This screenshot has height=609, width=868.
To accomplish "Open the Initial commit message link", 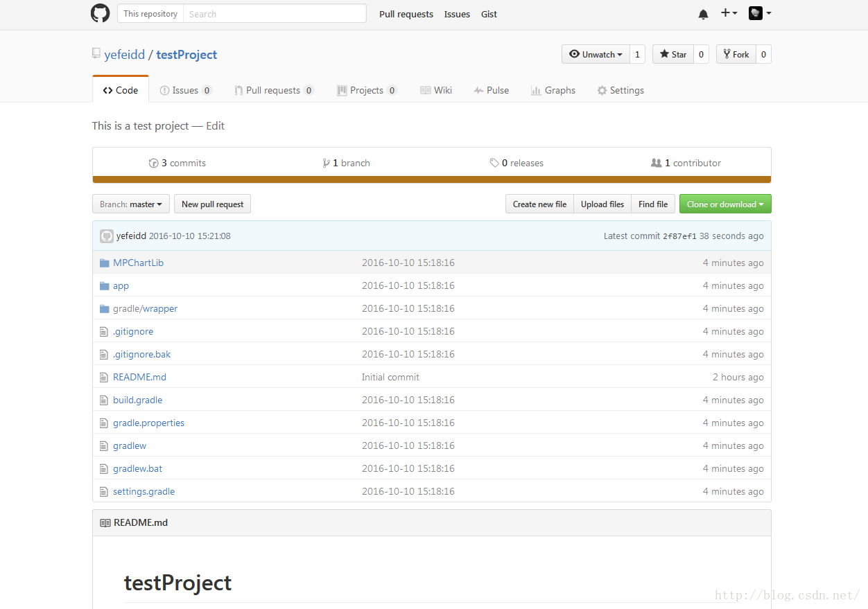I will [390, 377].
